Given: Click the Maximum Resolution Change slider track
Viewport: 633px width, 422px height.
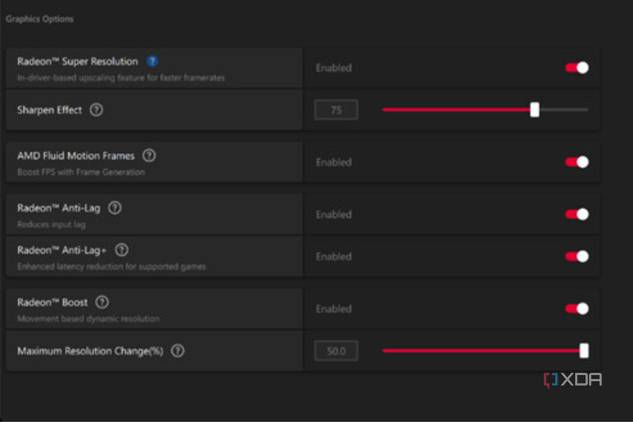Looking at the screenshot, I should tap(485, 351).
